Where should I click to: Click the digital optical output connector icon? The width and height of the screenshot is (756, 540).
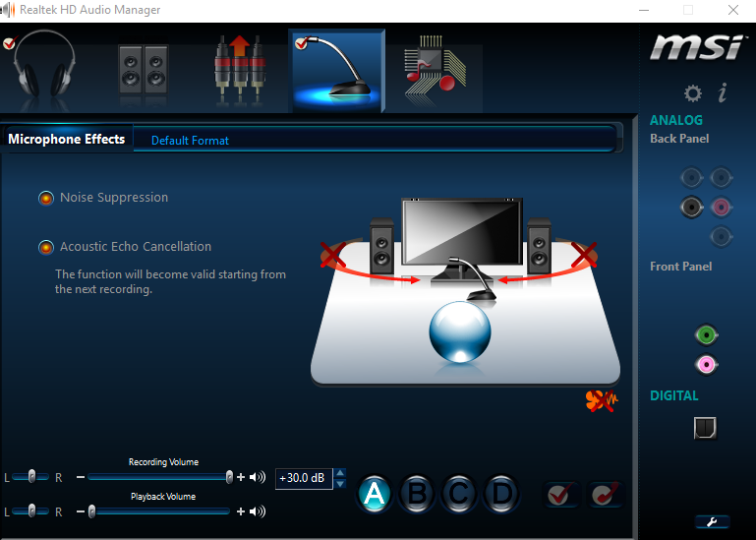tap(705, 428)
